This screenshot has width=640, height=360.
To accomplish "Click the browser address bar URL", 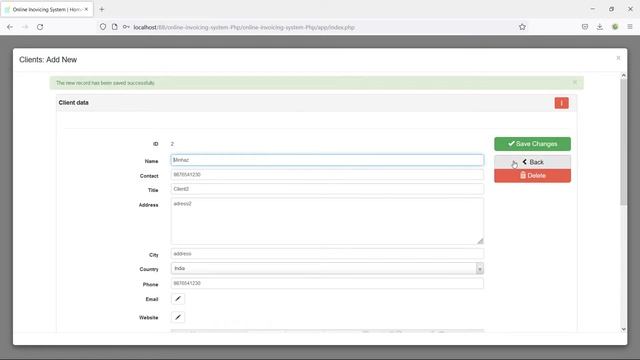I will (244, 27).
